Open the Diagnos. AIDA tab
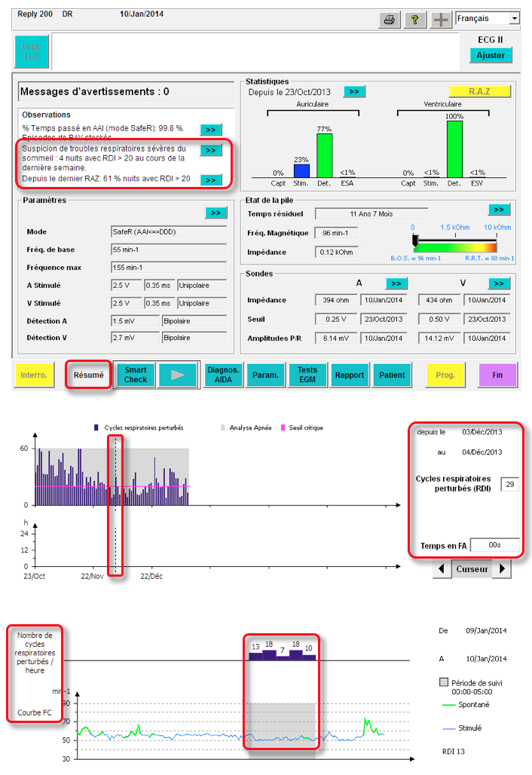The width and height of the screenshot is (532, 775). click(x=224, y=375)
